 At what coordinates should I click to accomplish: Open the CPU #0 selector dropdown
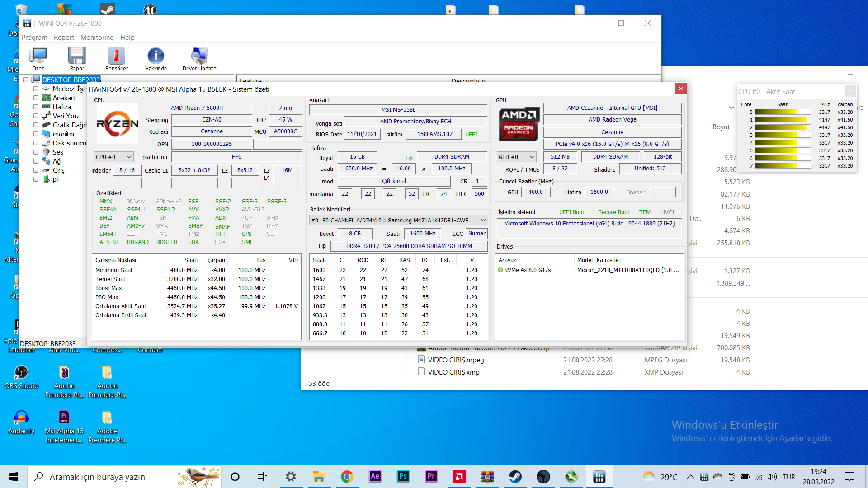113,157
